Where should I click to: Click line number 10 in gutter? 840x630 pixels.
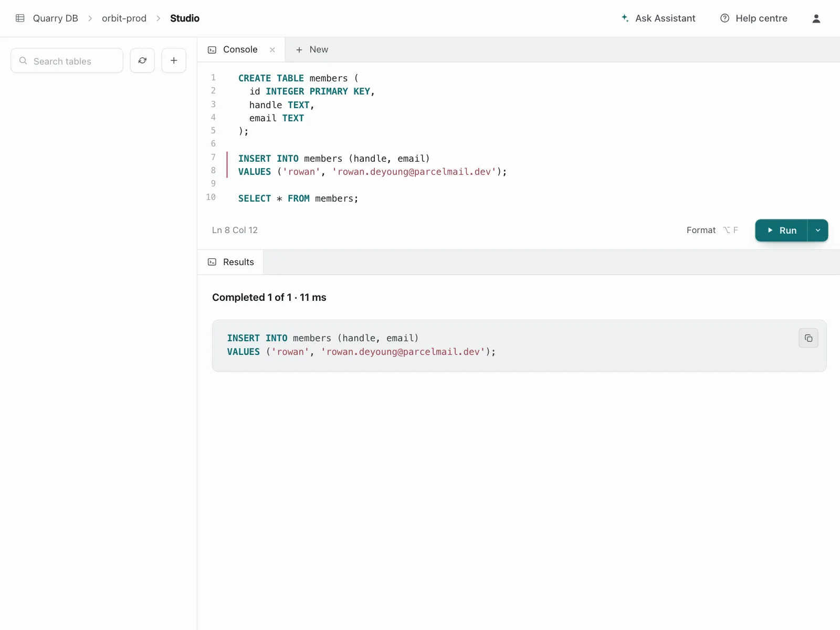211,197
